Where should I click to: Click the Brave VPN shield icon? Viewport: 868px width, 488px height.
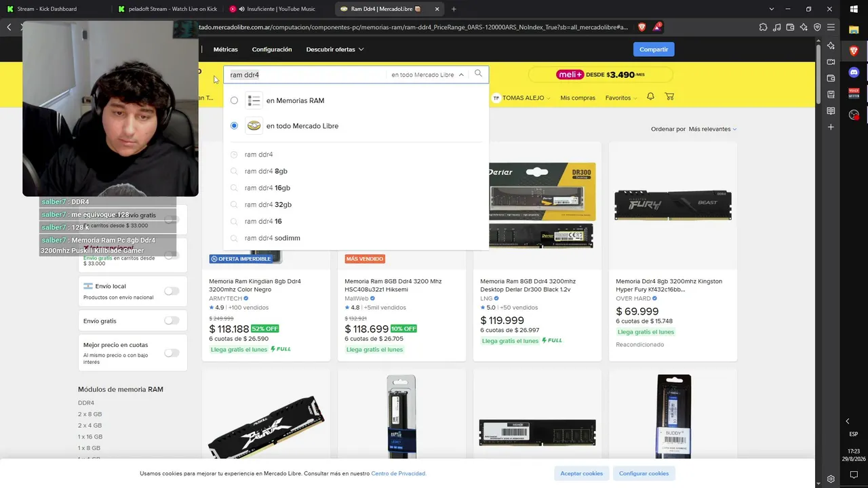pyautogui.click(x=817, y=27)
